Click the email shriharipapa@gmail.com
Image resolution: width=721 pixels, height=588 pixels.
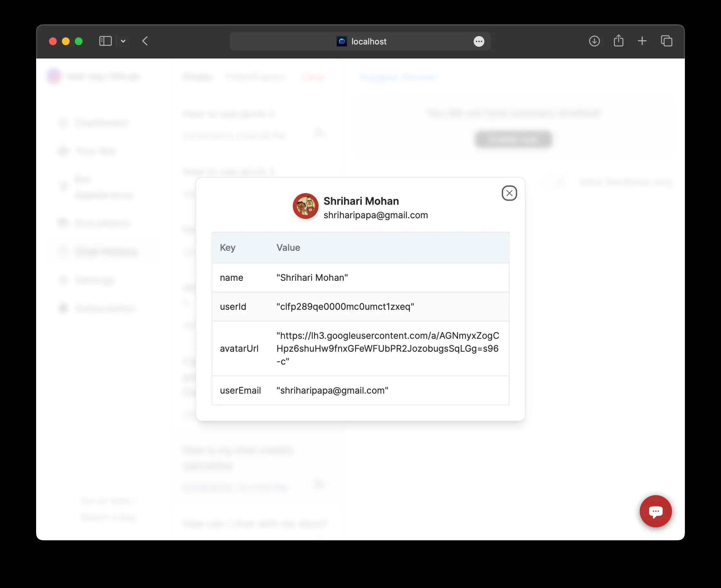[376, 215]
